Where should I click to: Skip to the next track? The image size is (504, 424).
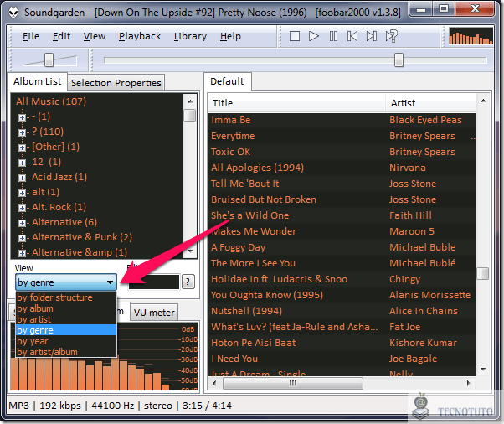tap(372, 36)
